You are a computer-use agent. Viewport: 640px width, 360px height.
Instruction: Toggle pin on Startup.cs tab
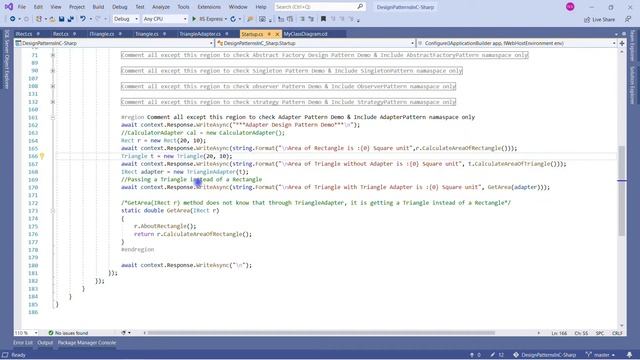point(269,34)
